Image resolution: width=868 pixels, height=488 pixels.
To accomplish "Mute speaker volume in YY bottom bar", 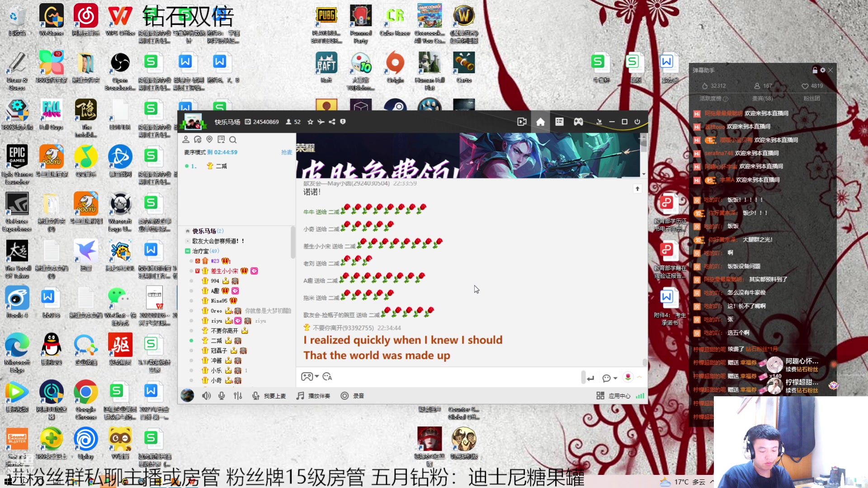I will click(206, 396).
